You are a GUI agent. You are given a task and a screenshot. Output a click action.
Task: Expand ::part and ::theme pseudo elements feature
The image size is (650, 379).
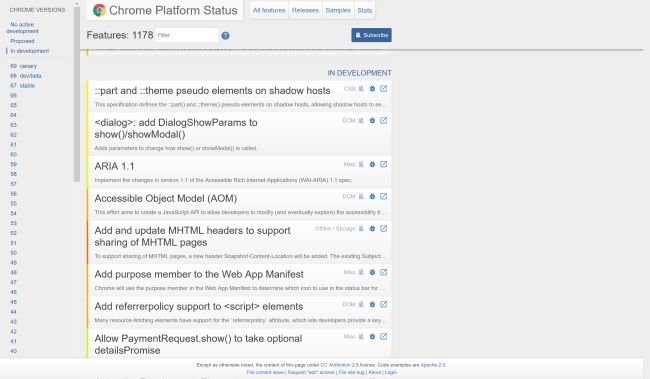pyautogui.click(x=212, y=90)
